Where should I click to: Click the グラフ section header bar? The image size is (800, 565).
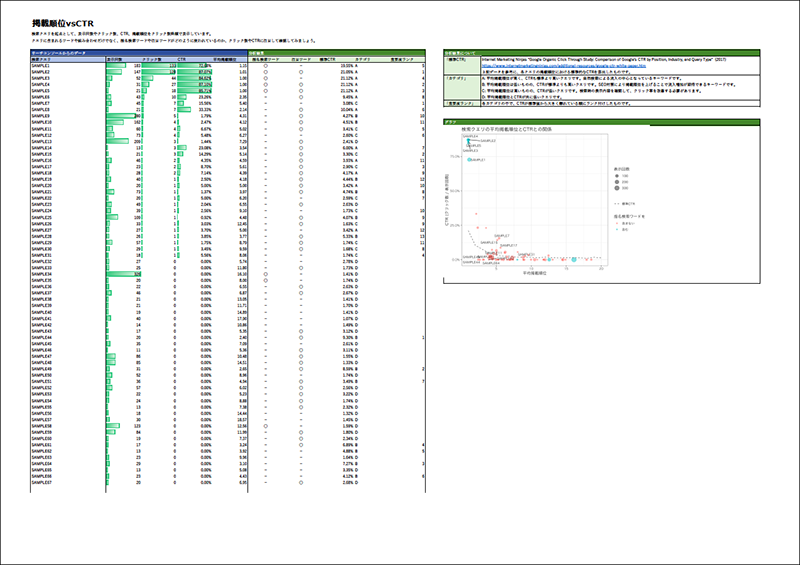(602, 122)
